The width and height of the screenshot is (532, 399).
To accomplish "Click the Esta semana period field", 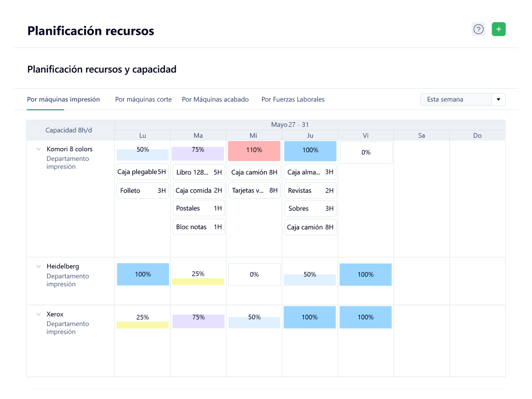I will click(x=456, y=99).
